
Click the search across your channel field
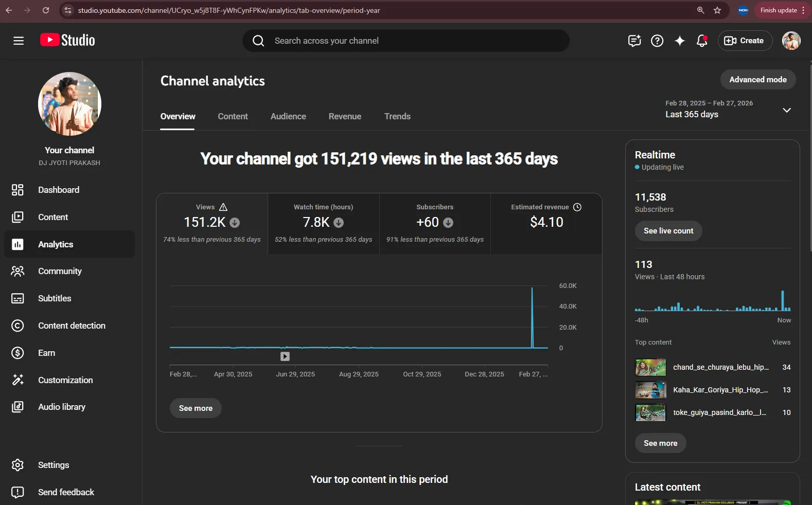coord(406,41)
